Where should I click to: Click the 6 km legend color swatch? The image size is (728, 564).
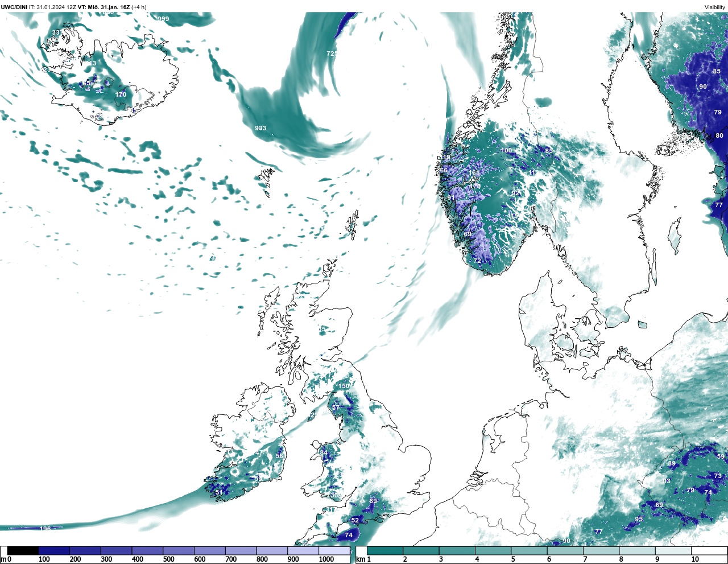(x=565, y=551)
